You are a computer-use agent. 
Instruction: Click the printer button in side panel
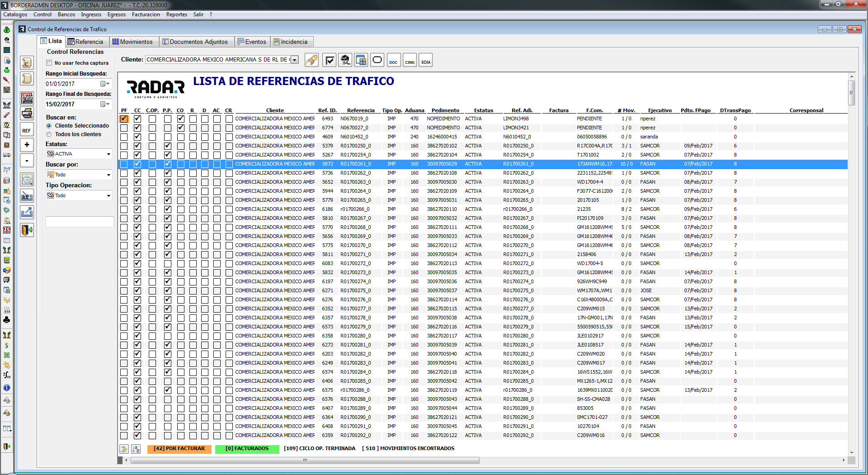click(x=27, y=113)
